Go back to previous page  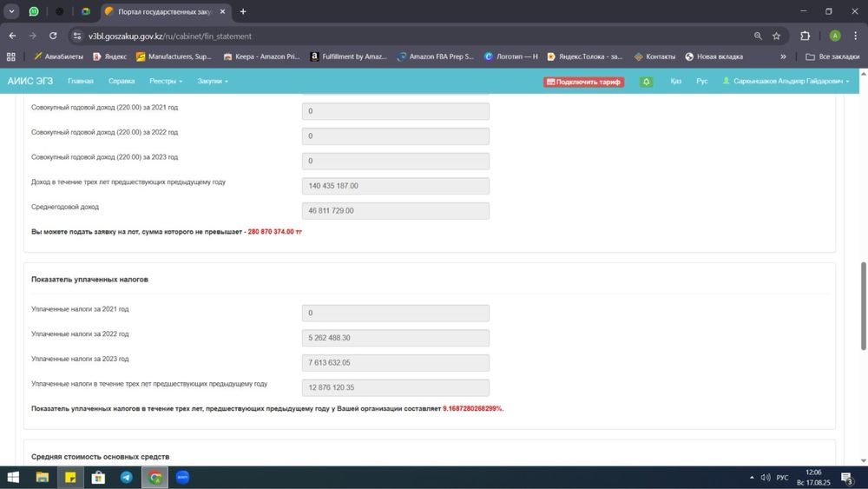12,36
